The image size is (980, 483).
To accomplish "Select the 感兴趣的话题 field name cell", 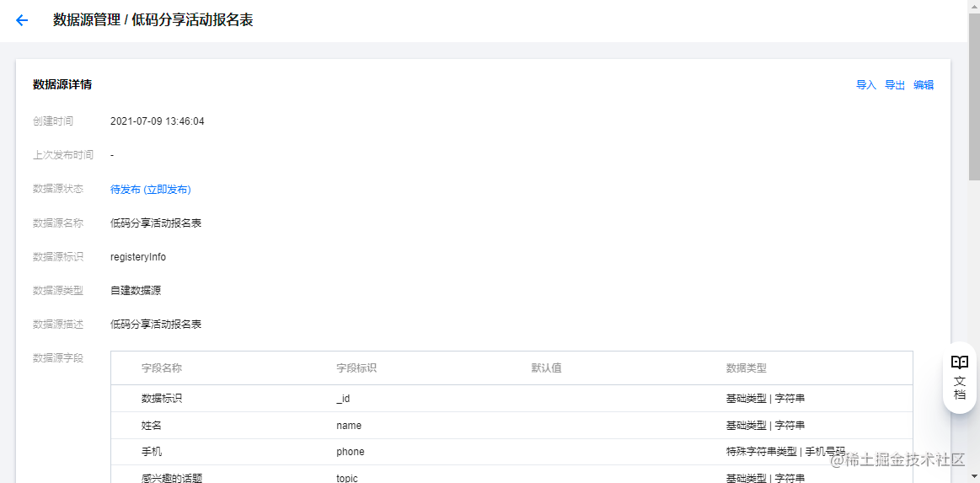I will click(172, 478).
